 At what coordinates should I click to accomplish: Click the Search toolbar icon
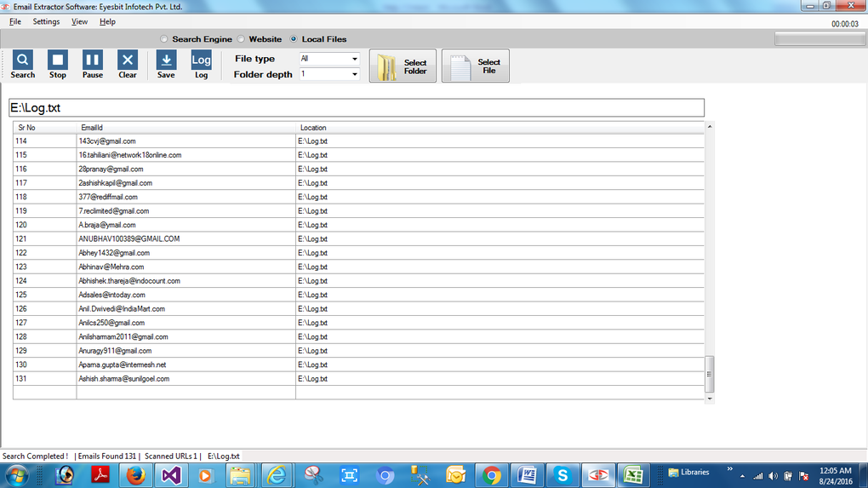(x=23, y=64)
